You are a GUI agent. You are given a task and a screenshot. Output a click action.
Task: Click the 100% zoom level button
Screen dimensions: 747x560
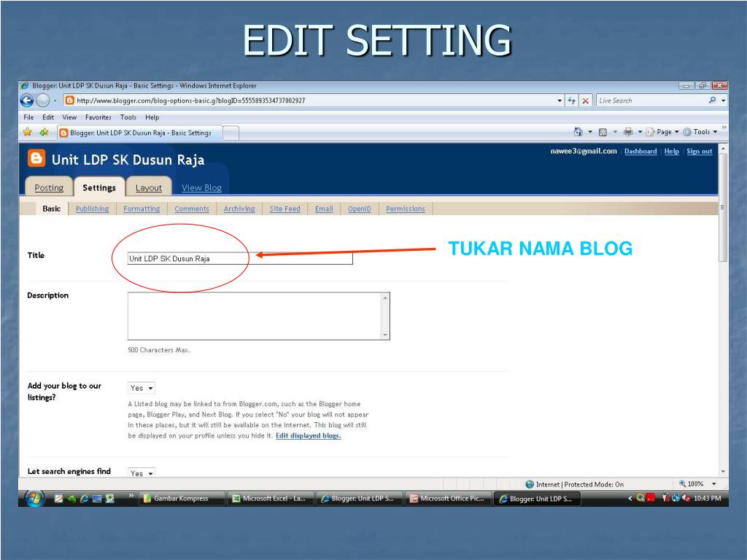[x=691, y=484]
